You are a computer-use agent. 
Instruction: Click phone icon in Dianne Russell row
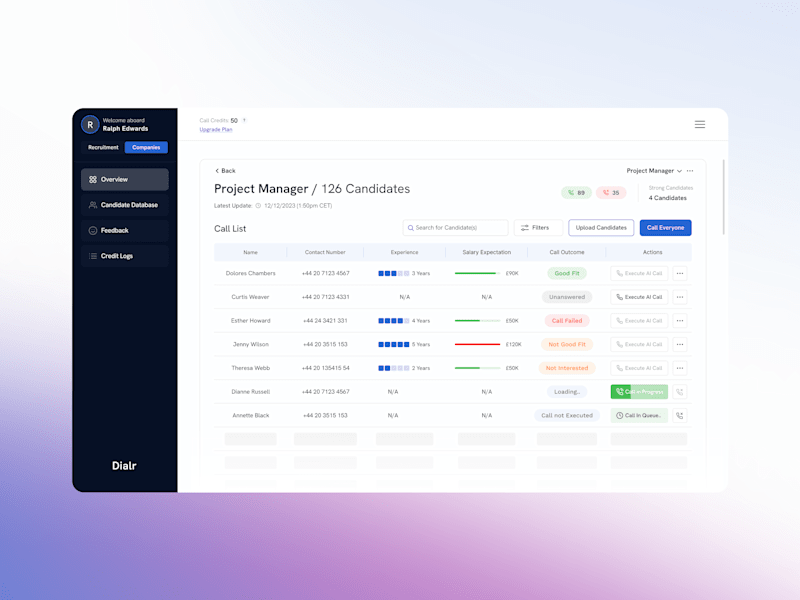point(680,392)
